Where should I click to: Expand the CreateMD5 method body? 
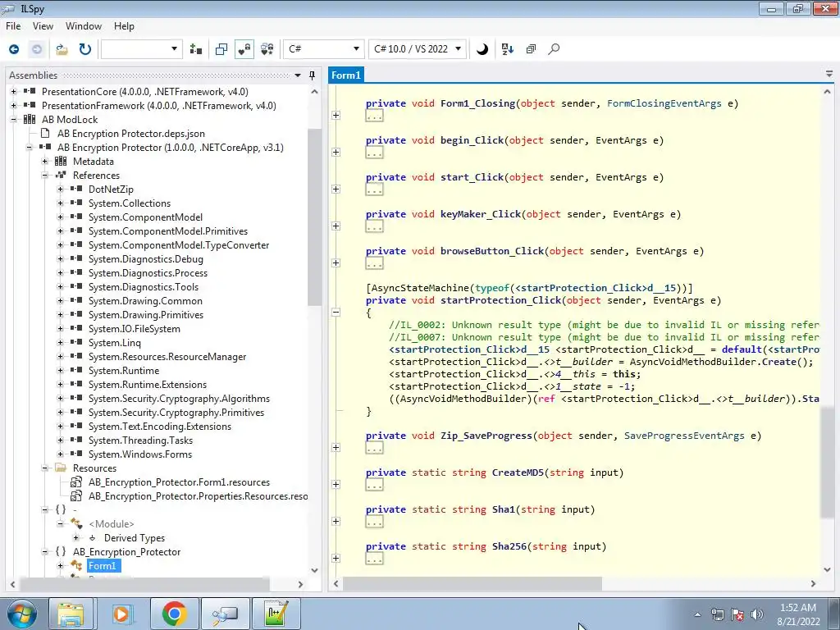point(336,484)
